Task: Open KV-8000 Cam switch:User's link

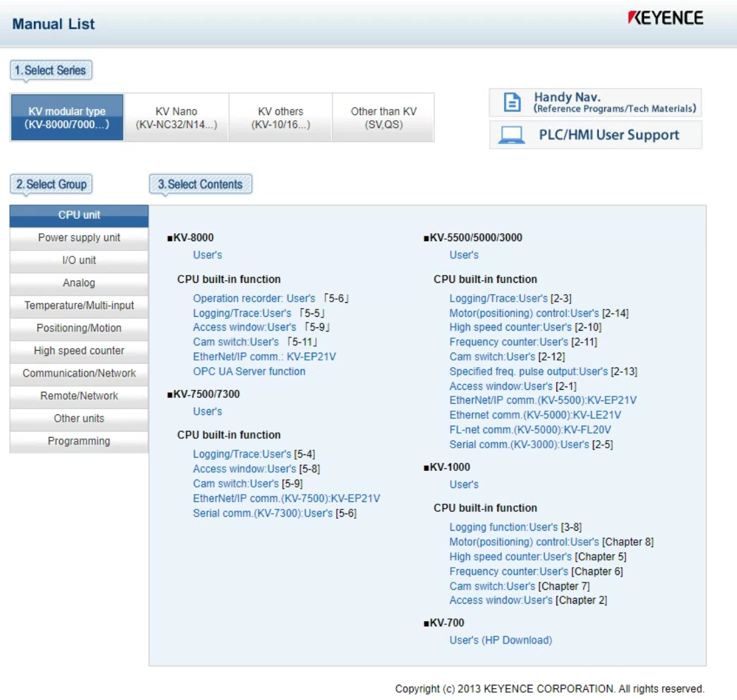Action: (236, 342)
